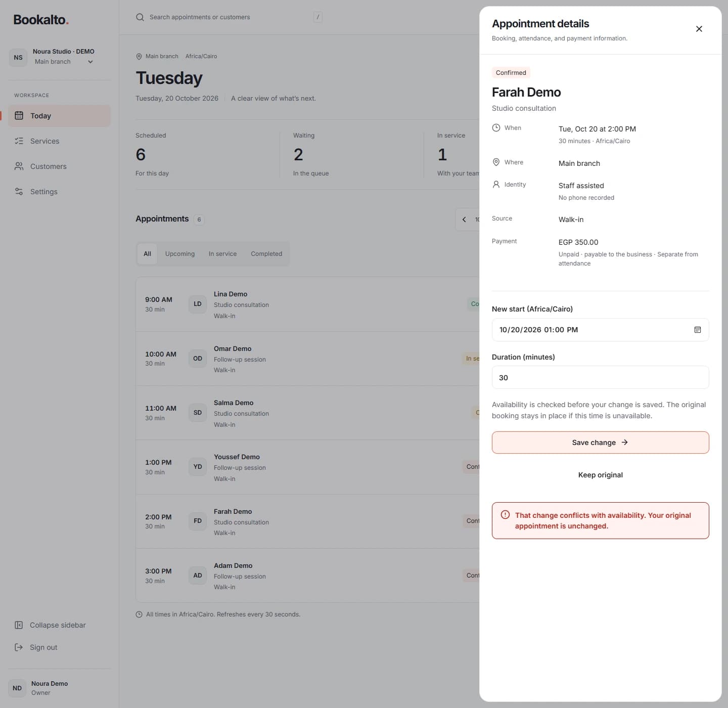Choose Keep original
This screenshot has width=728, height=708.
600,475
